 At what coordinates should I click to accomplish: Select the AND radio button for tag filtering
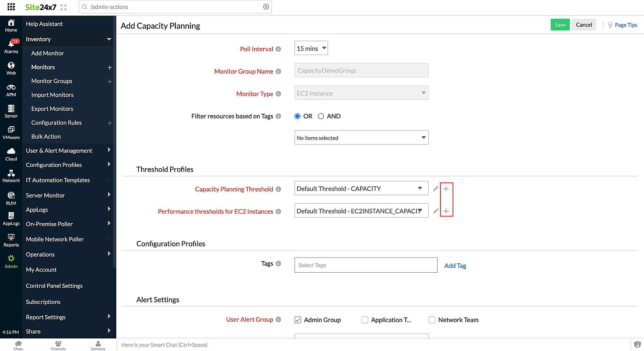click(x=321, y=116)
